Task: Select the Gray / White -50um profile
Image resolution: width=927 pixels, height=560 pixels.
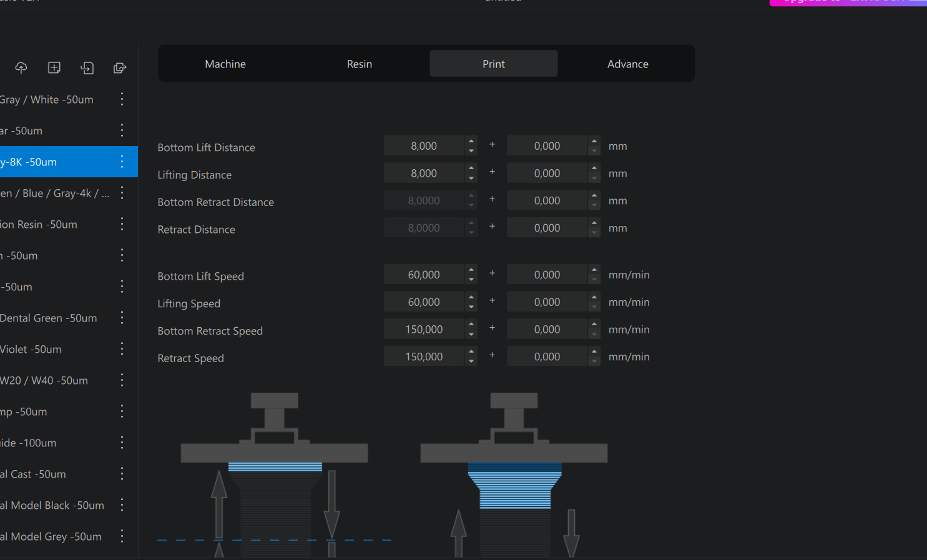Action: pyautogui.click(x=69, y=99)
